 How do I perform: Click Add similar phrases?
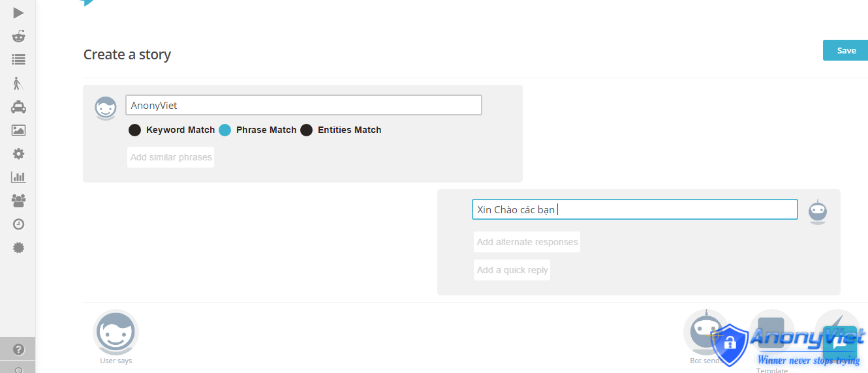point(171,157)
